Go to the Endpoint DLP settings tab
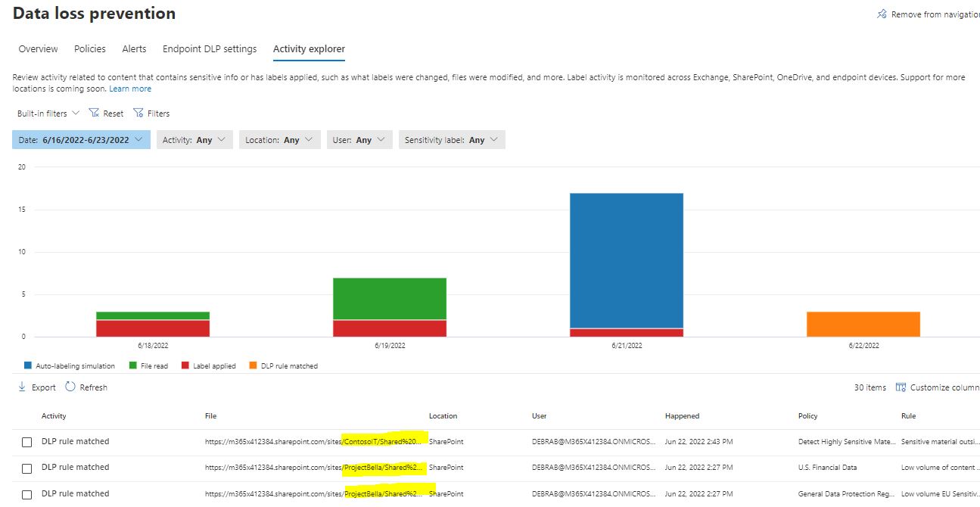 pos(210,49)
